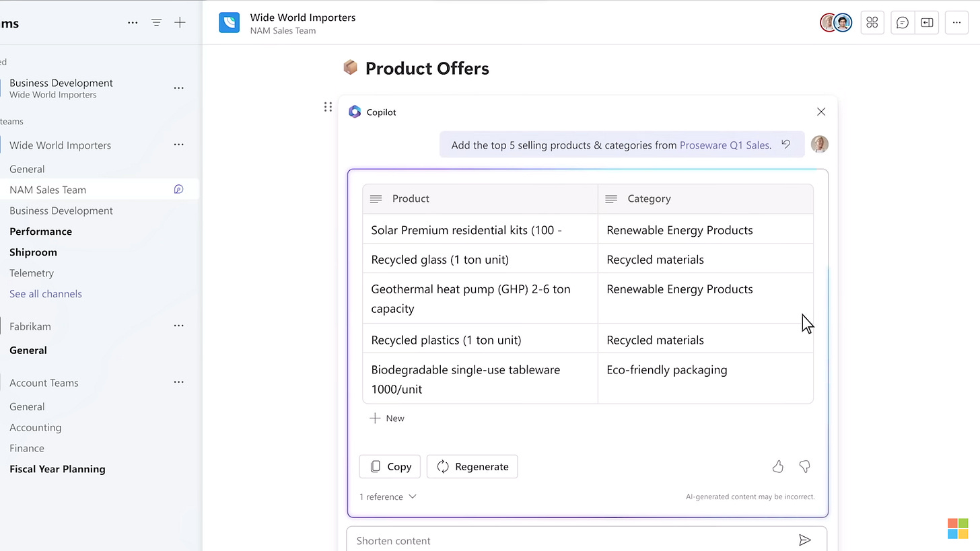This screenshot has height=551, width=980.
Task: Click the undo arrow on the prompt
Action: [785, 145]
